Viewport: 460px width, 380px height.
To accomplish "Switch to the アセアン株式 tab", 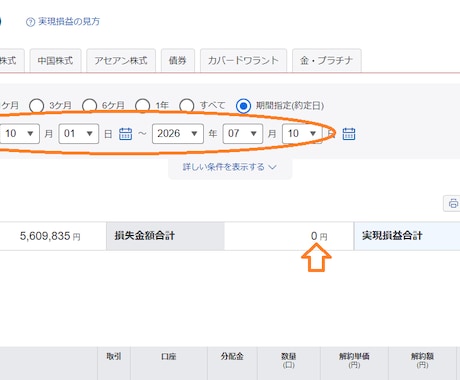I will click(x=121, y=61).
